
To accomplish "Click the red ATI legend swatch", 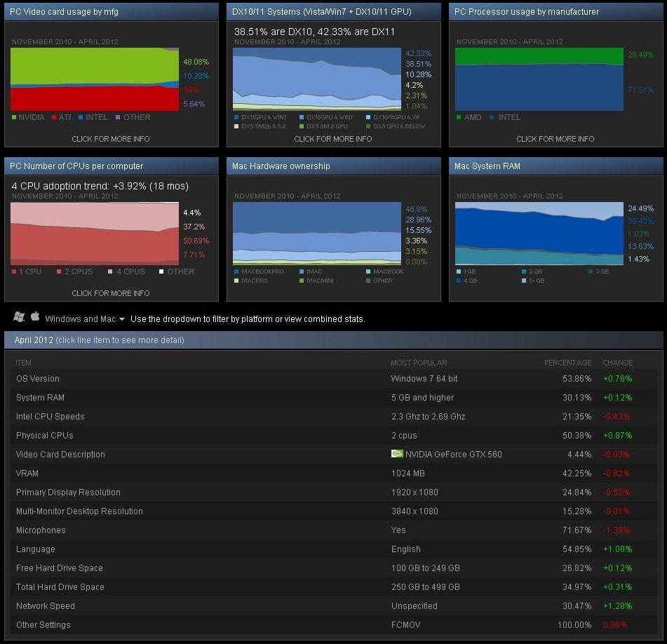I will [x=53, y=117].
